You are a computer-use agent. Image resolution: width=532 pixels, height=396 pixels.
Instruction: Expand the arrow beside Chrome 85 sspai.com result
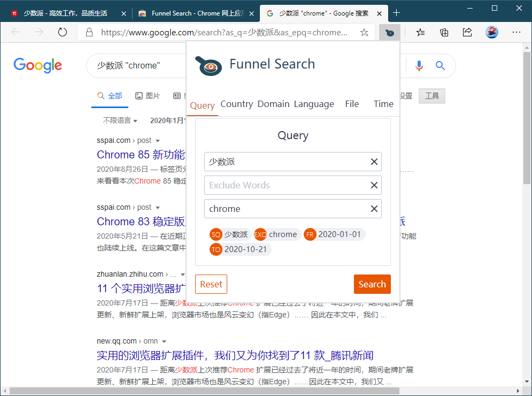(157, 141)
